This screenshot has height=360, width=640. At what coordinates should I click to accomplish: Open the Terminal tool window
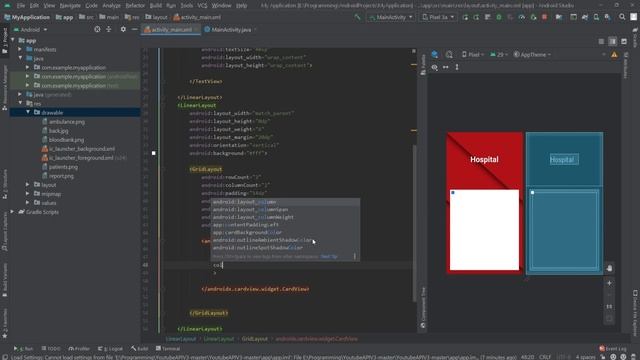[168, 349]
